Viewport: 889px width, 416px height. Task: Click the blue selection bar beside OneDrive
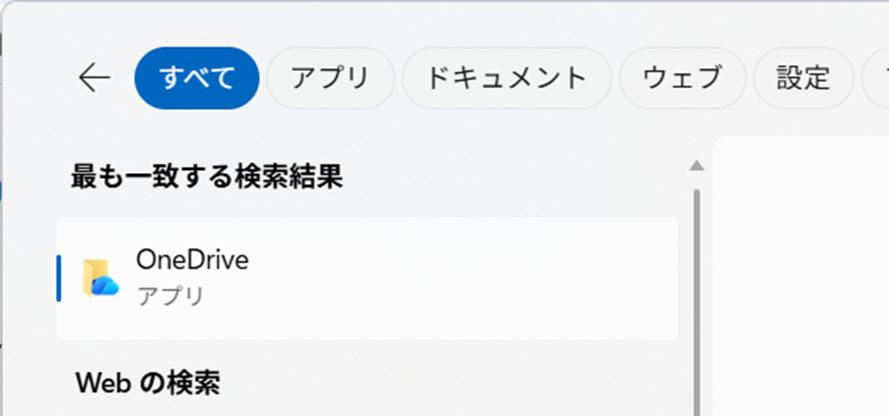click(59, 278)
